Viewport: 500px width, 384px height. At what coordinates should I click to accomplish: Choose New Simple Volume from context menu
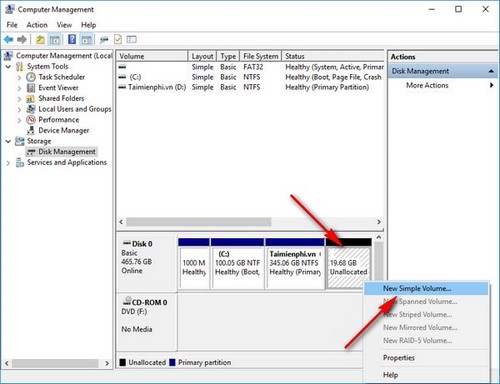426,288
